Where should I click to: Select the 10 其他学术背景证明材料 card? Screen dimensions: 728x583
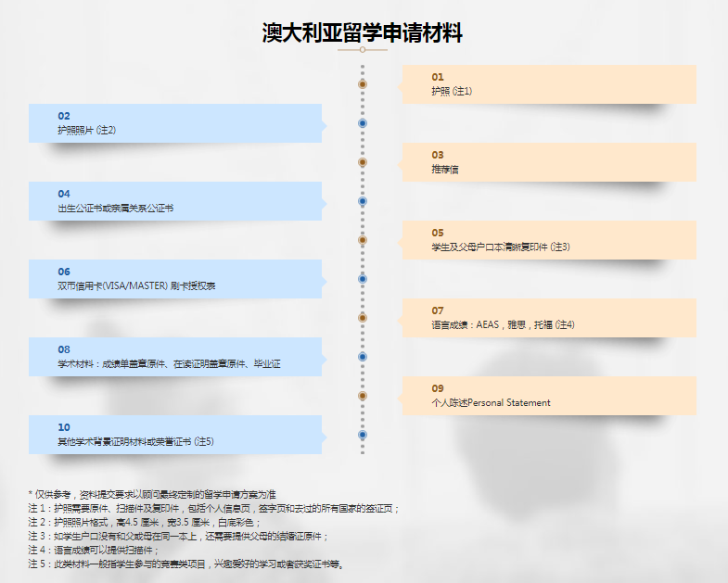click(175, 435)
